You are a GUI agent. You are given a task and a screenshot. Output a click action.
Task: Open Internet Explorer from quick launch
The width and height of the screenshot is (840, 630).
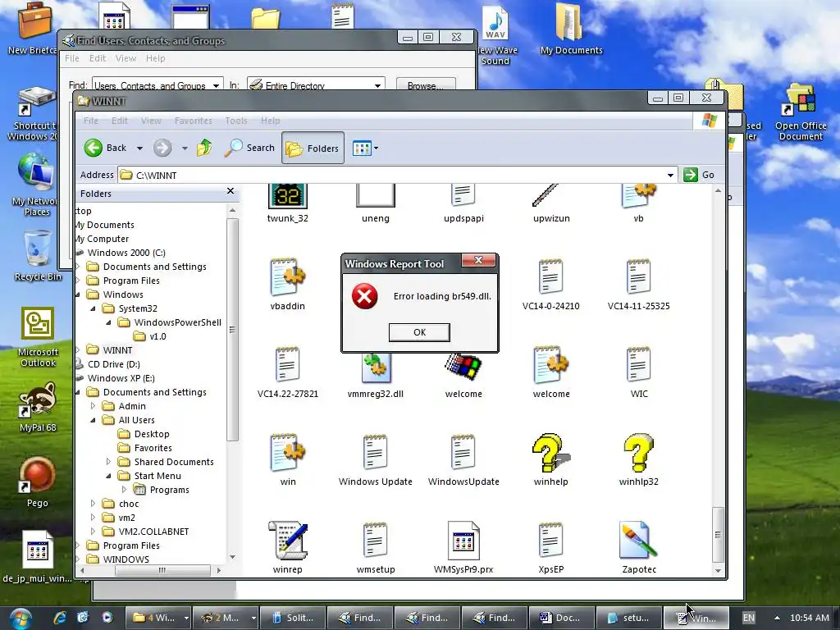coord(60,618)
